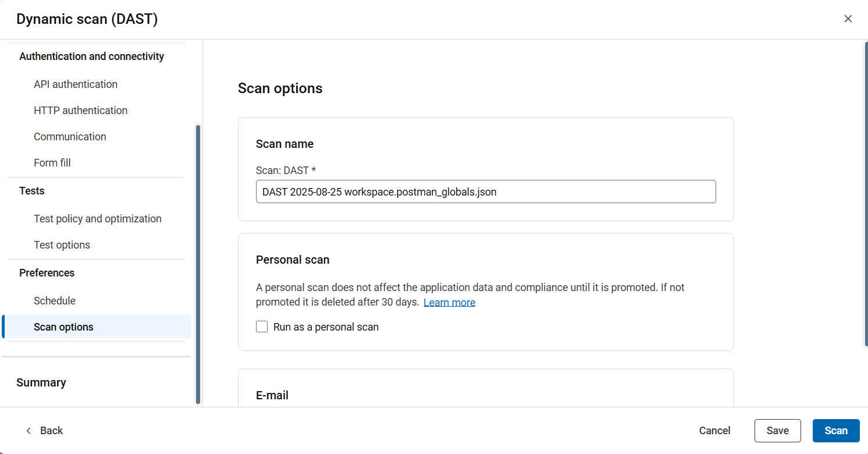The width and height of the screenshot is (868, 454).
Task: Save the scan configuration
Action: click(x=778, y=431)
